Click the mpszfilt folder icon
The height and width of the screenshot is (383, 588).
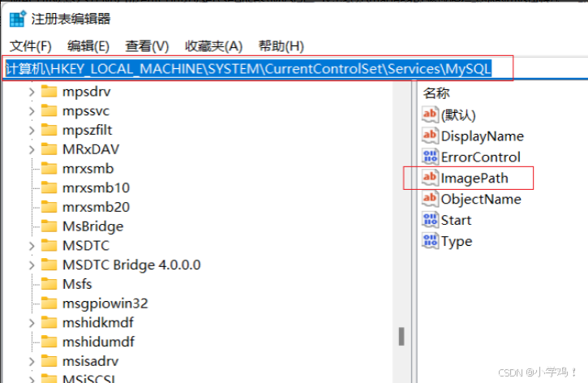tap(49, 129)
